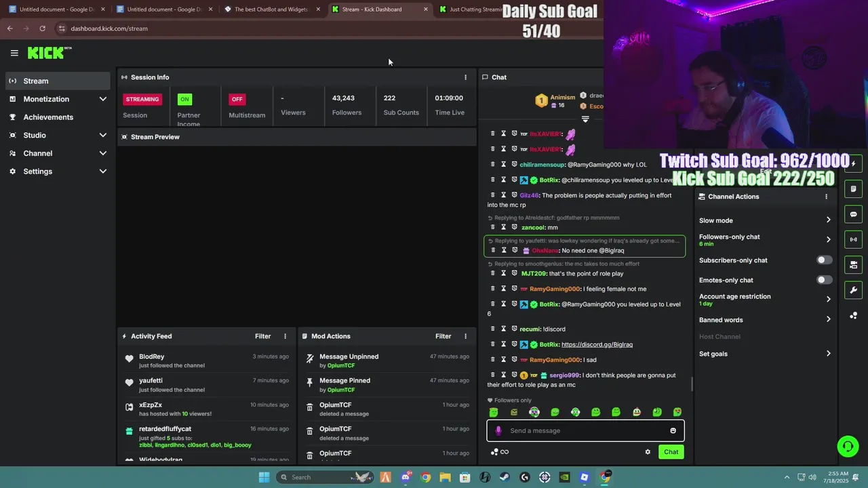Click the Kick logo

pos(49,53)
